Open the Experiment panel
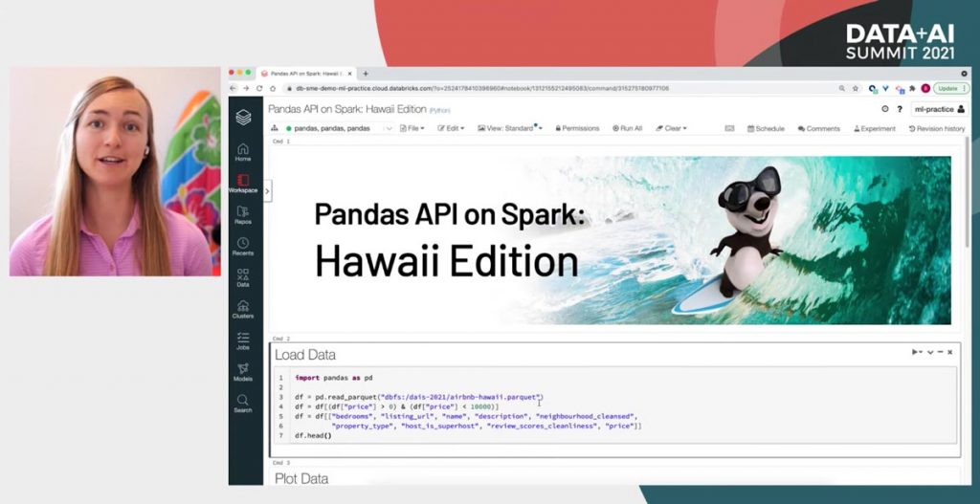 click(875, 128)
